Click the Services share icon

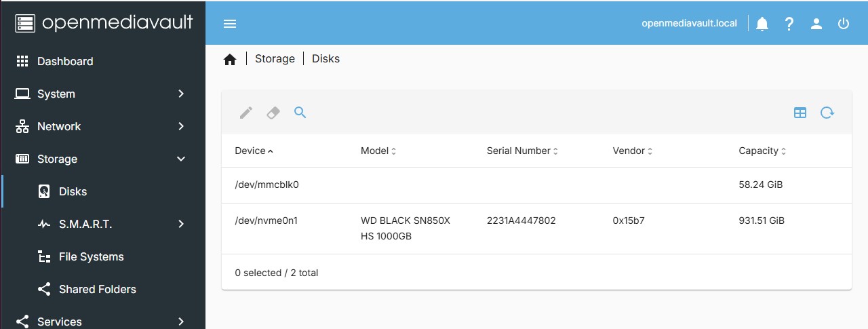coord(22,322)
